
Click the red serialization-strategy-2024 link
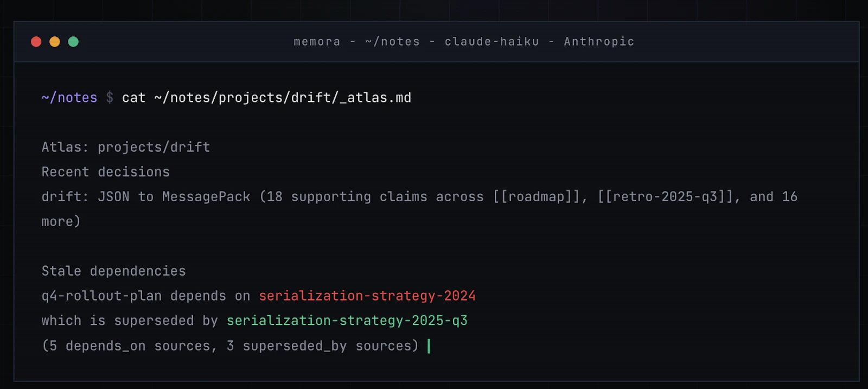(367, 296)
